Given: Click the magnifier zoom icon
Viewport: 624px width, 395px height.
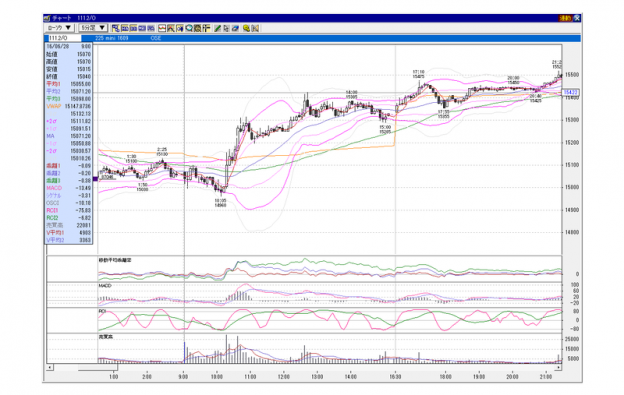Looking at the screenshot, I should click(189, 28).
